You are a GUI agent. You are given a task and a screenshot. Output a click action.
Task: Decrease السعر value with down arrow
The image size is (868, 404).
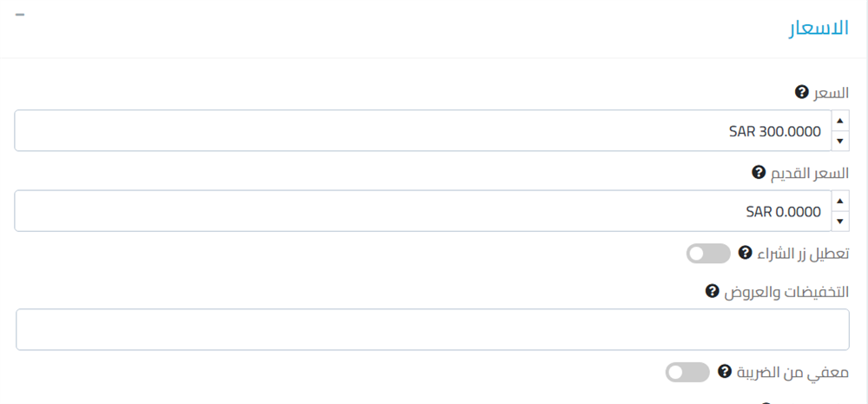click(840, 141)
